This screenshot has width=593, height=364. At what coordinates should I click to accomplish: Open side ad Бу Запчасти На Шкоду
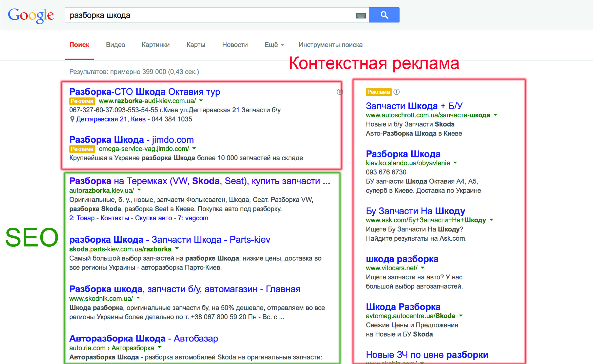(415, 211)
